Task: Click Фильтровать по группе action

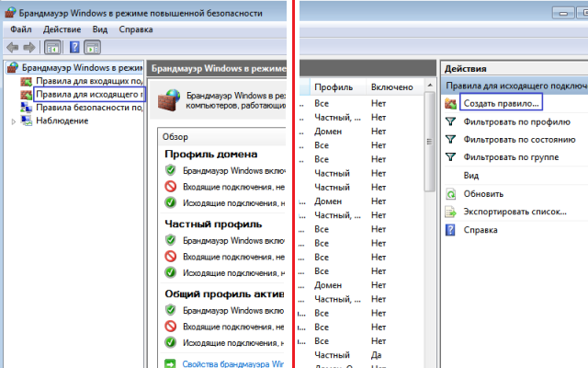Action: (511, 157)
